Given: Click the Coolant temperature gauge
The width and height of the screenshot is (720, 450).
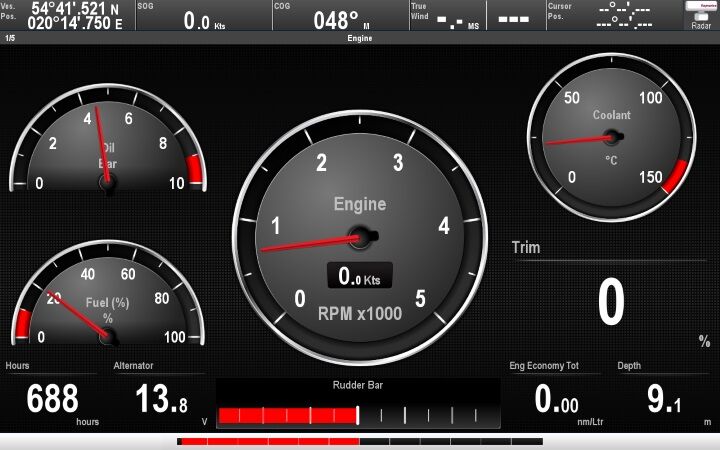Looking at the screenshot, I should pos(610,138).
